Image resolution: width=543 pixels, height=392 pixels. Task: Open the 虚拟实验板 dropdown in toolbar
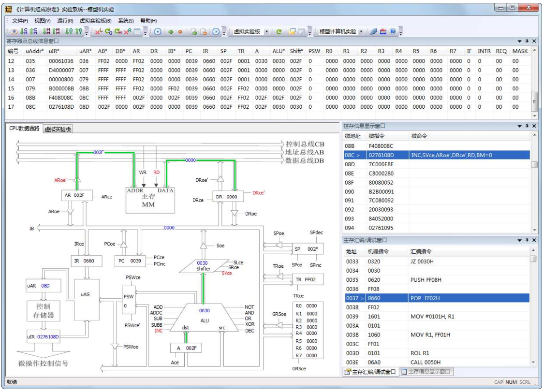point(266,31)
